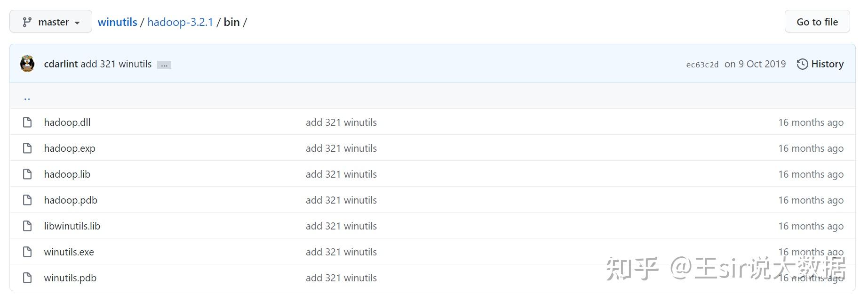Expand commit message ellipsis button
The width and height of the screenshot is (868, 303).
point(164,65)
